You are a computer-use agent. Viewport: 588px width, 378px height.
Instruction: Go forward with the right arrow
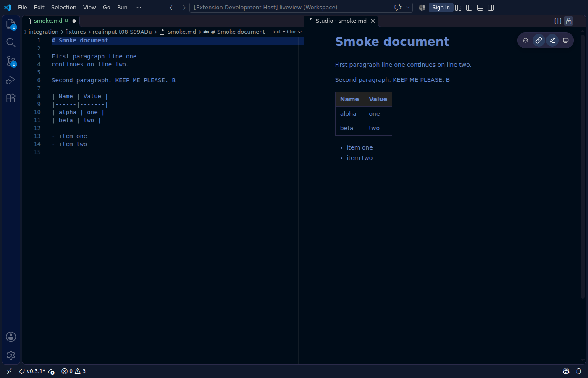click(x=183, y=8)
